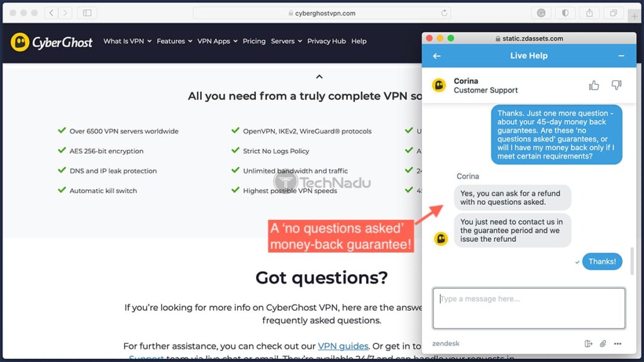
Task: Open the Pricing page
Action: (254, 41)
